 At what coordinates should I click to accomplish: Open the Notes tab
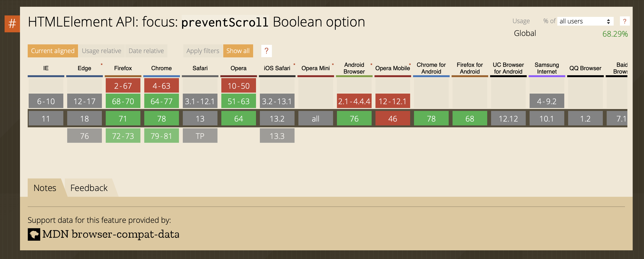[x=45, y=187]
